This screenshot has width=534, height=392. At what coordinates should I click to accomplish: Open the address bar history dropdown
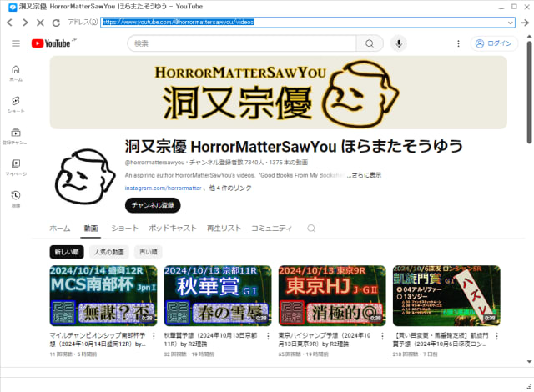pyautogui.click(x=511, y=23)
